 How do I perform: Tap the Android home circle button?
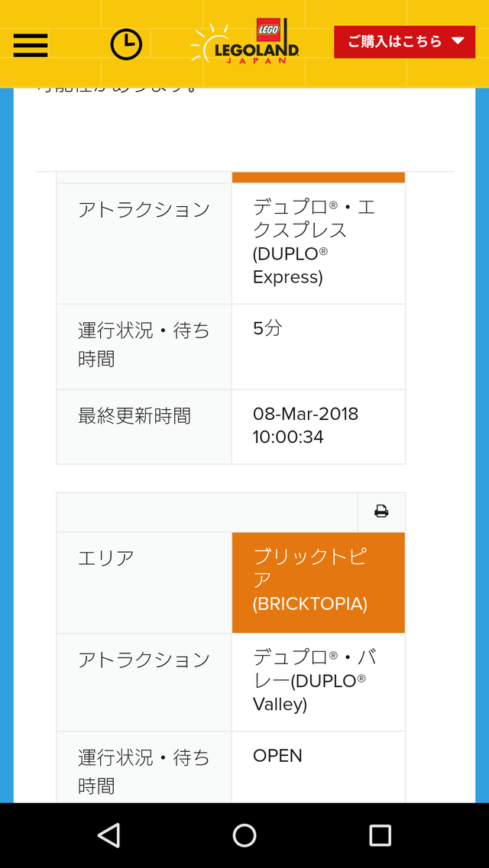tap(244, 834)
